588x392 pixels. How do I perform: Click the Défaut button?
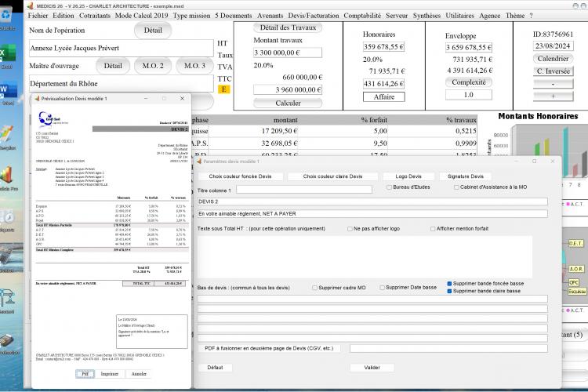(x=215, y=368)
